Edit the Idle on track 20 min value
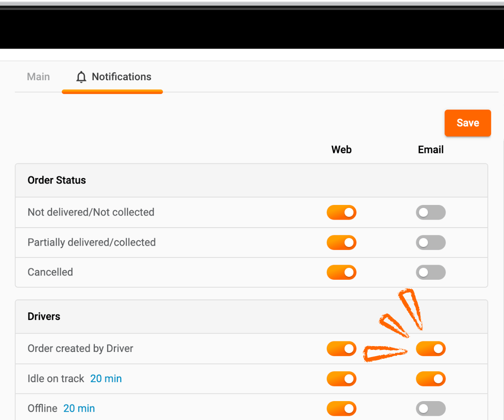This screenshot has height=420, width=504. [x=106, y=378]
